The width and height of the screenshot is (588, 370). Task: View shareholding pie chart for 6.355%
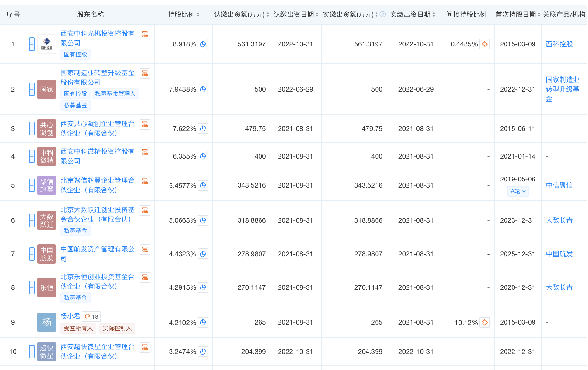[x=203, y=156]
